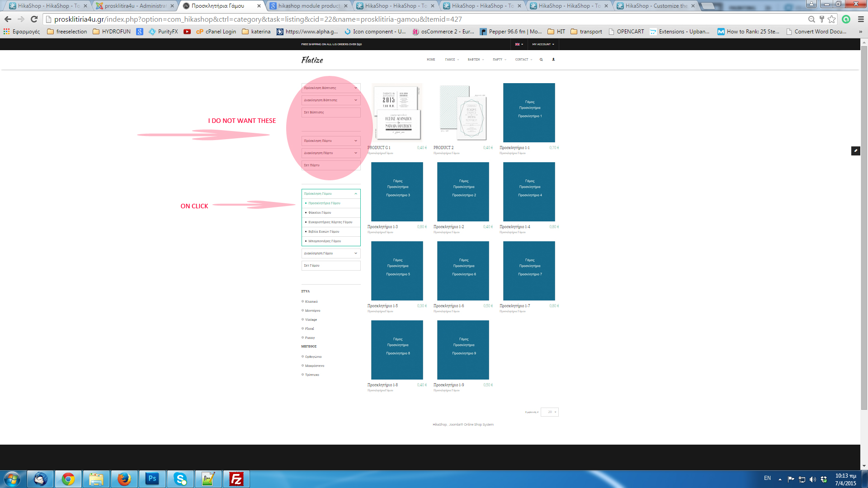Screen dimensions: 868x488
Task: Open the MY ACCOUNT link in top bar
Action: coord(542,44)
